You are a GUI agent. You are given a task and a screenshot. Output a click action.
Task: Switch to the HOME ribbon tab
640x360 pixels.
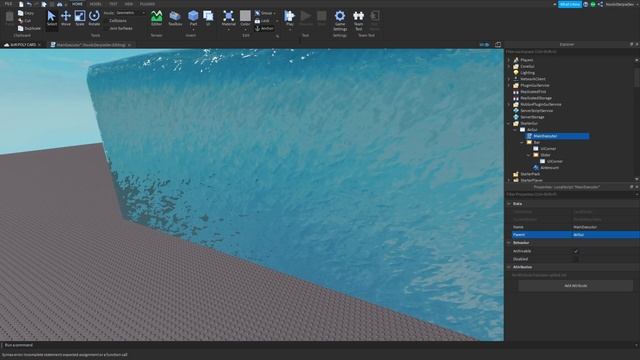pyautogui.click(x=77, y=4)
